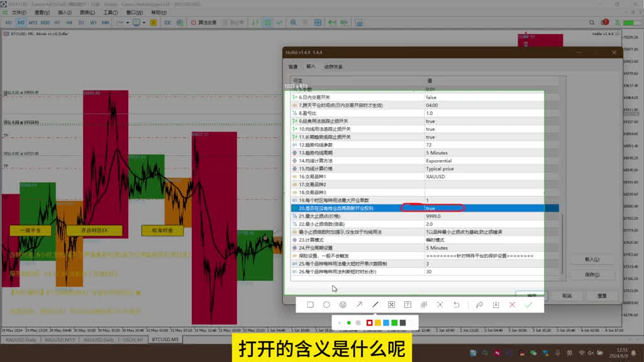Screen dimensions: 644x362
Task: Select the rectangle annotation tool
Action: pos(311,305)
